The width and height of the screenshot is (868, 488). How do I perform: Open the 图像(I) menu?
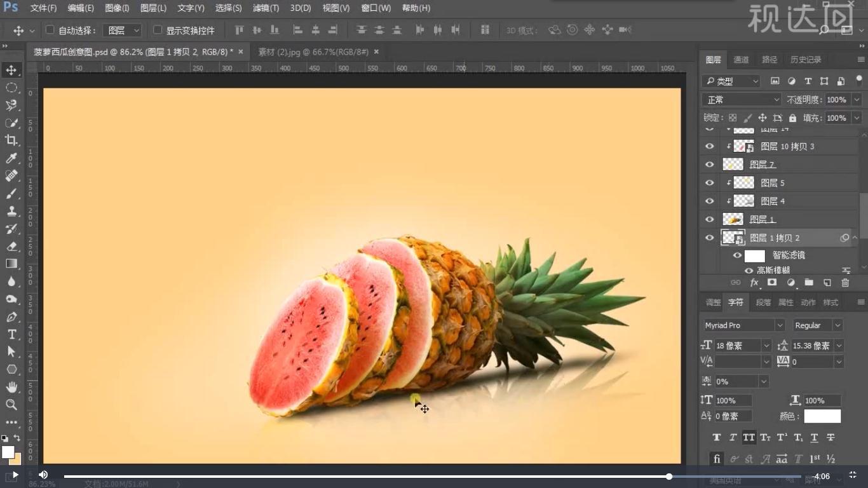click(117, 8)
